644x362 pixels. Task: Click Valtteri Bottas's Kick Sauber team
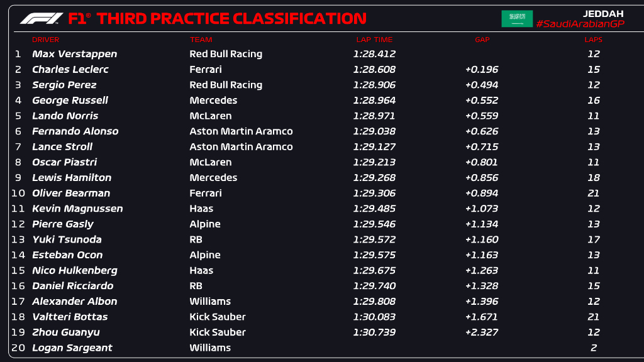click(x=218, y=317)
